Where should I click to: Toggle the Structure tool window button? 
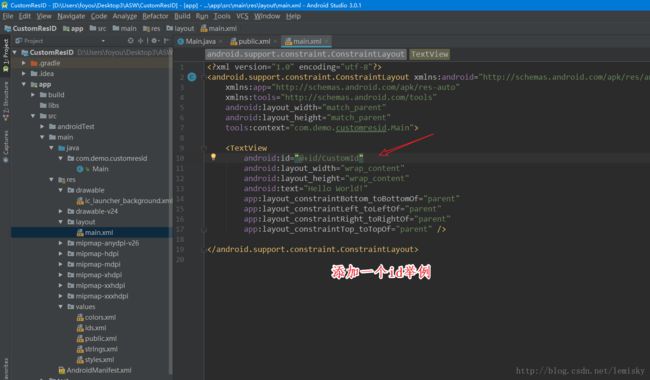click(x=5, y=101)
